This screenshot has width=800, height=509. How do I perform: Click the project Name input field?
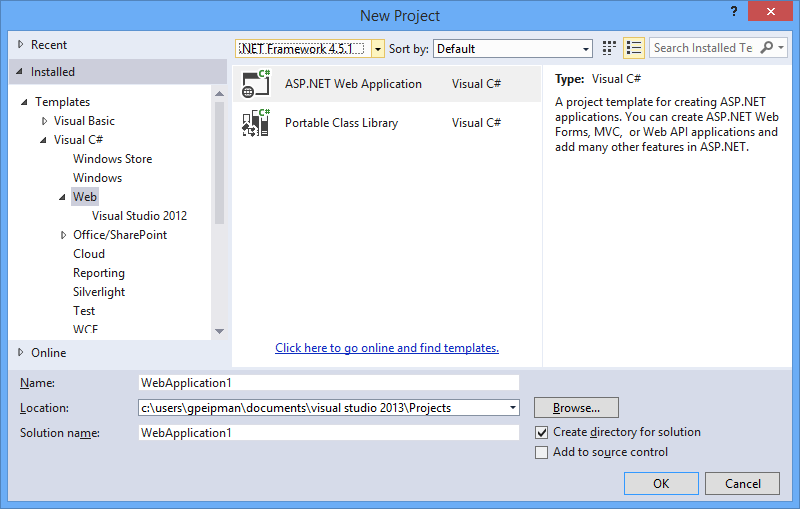[x=329, y=383]
